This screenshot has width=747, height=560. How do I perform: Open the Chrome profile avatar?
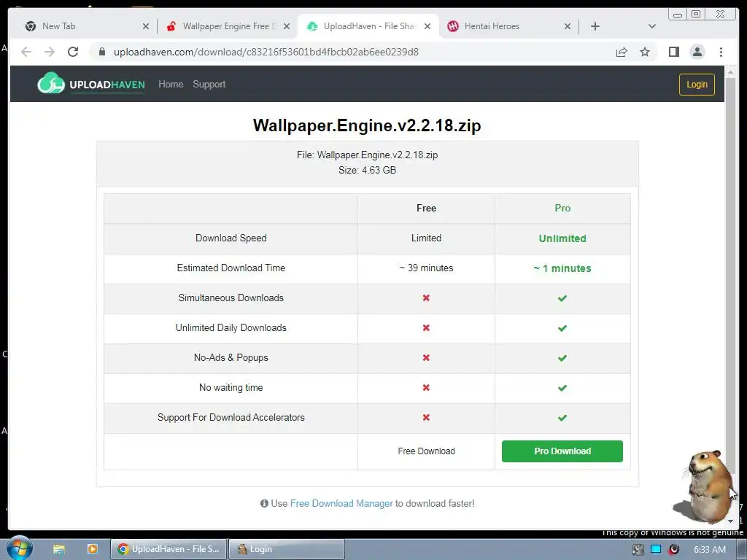click(697, 52)
